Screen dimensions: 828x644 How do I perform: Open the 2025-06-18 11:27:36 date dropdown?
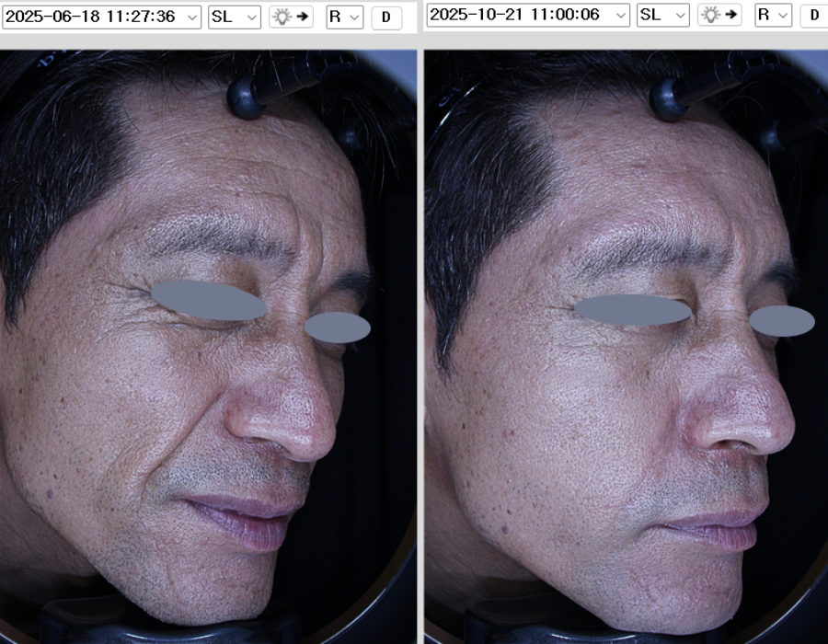(101, 17)
